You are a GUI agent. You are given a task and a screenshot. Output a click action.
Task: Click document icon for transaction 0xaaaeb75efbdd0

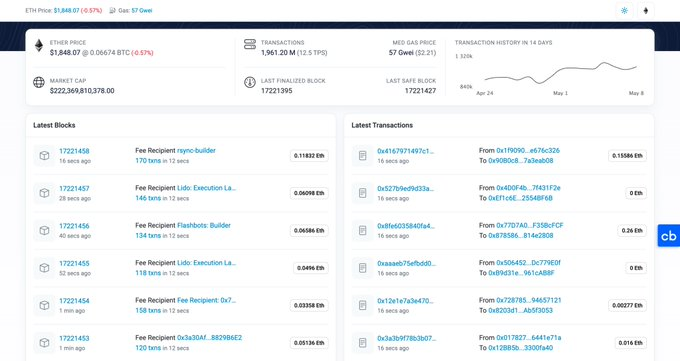pyautogui.click(x=363, y=268)
